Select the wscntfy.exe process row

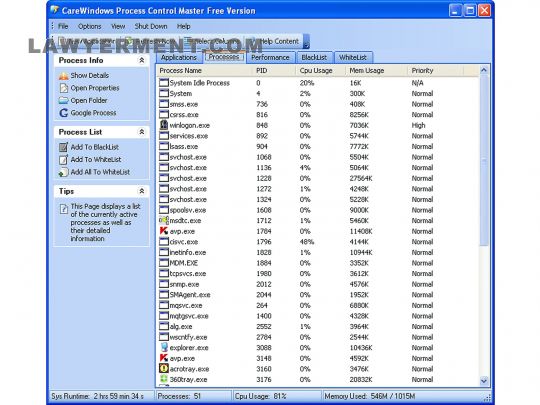click(x=318, y=337)
